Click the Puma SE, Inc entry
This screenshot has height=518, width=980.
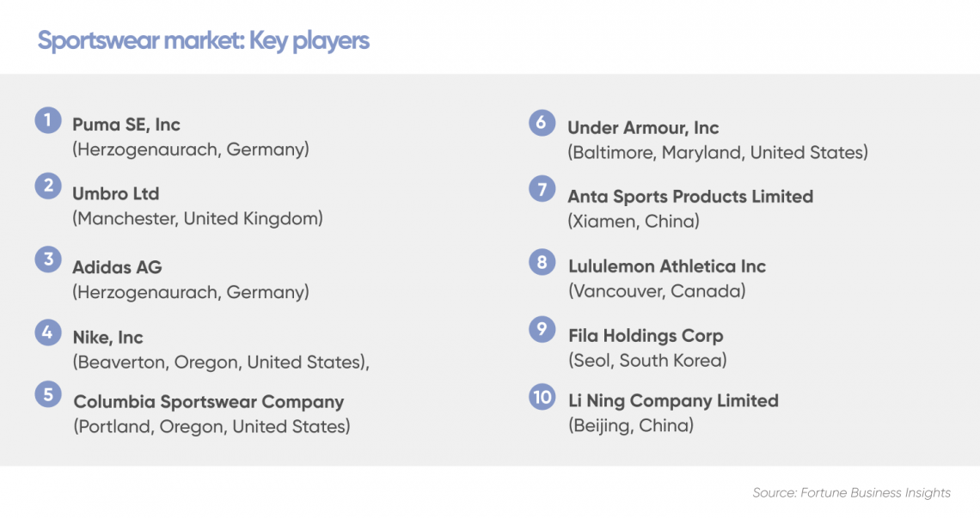(x=126, y=125)
